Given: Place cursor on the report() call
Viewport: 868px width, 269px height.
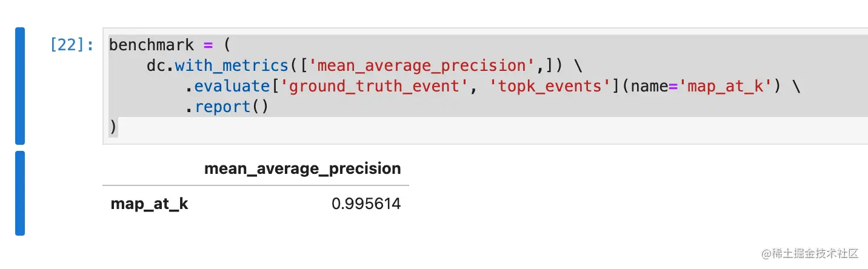Looking at the screenshot, I should click(231, 107).
